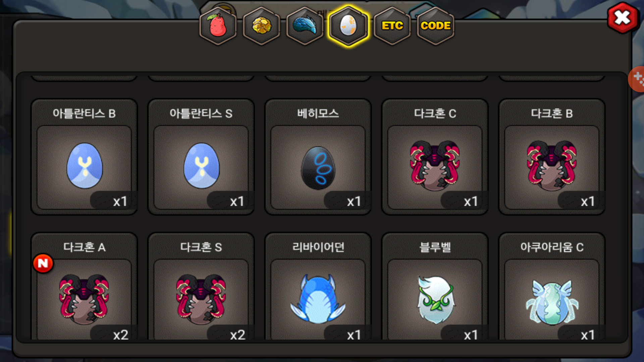Screen dimensions: 644x362
Task: Select the egg inventory tab
Action: click(348, 26)
